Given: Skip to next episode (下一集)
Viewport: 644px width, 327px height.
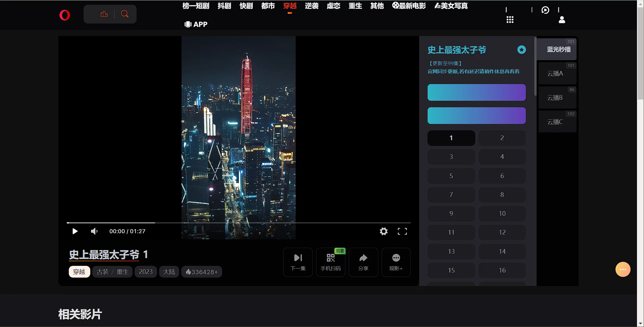Looking at the screenshot, I should coord(298,262).
